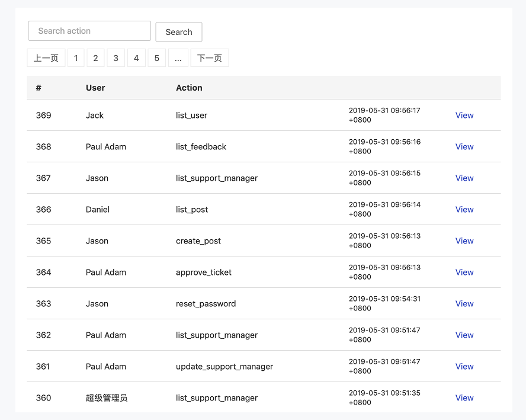View log entry 366 list_post
The height and width of the screenshot is (420, 526).
pos(464,209)
